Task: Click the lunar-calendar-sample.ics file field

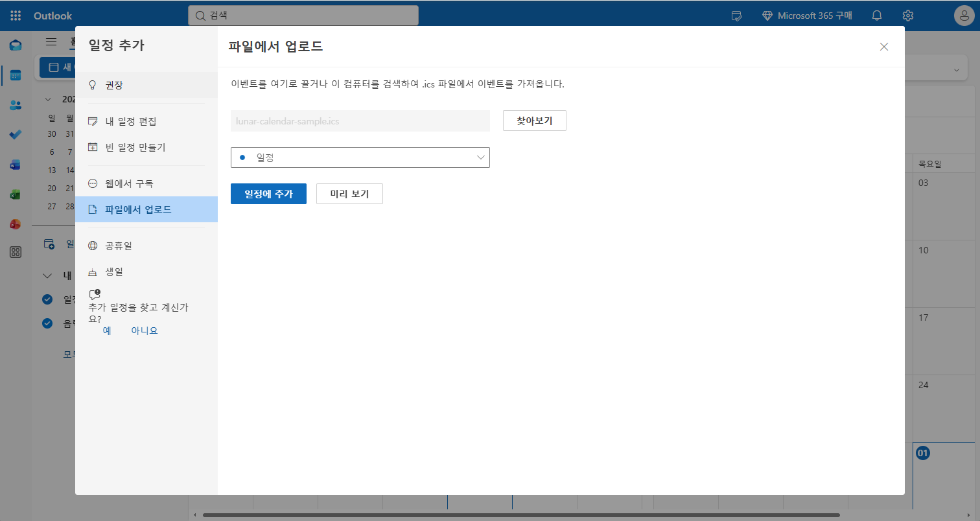Action: (360, 121)
